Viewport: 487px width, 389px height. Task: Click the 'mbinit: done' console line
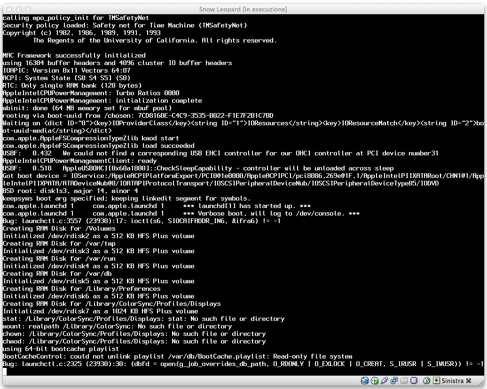click(x=87, y=108)
